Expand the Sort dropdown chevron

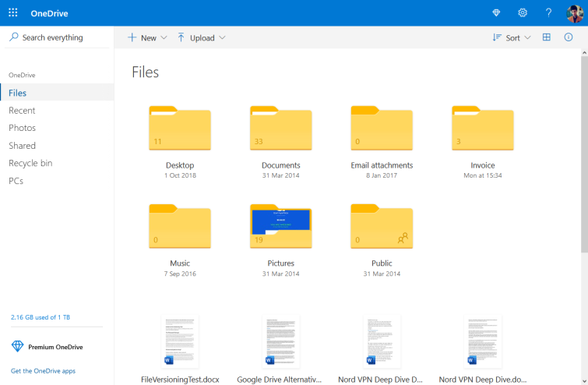[x=527, y=37]
